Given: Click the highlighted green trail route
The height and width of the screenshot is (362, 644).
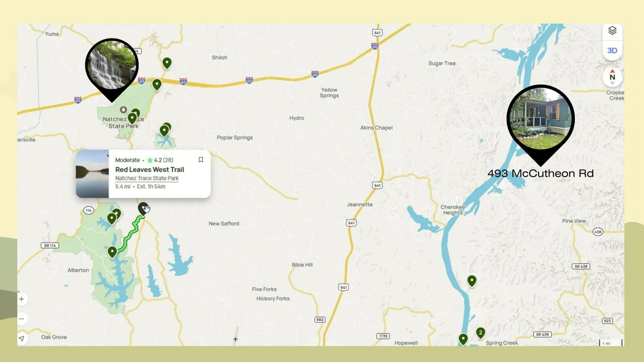Looking at the screenshot, I should [x=131, y=234].
